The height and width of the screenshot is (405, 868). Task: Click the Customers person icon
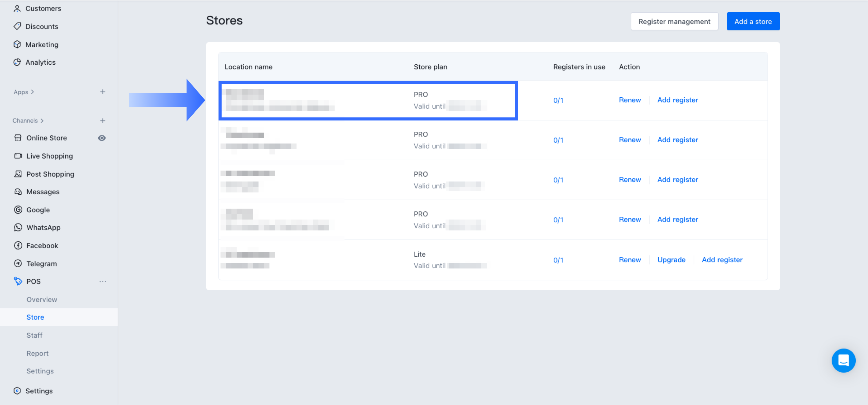[17, 9]
